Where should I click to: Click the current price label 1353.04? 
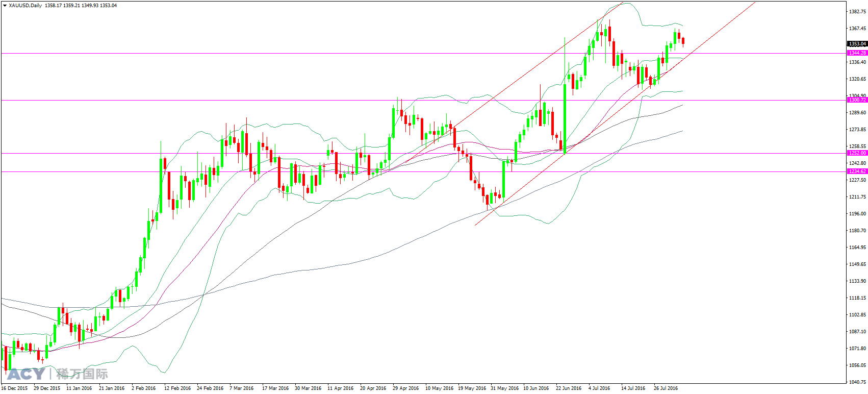[857, 44]
